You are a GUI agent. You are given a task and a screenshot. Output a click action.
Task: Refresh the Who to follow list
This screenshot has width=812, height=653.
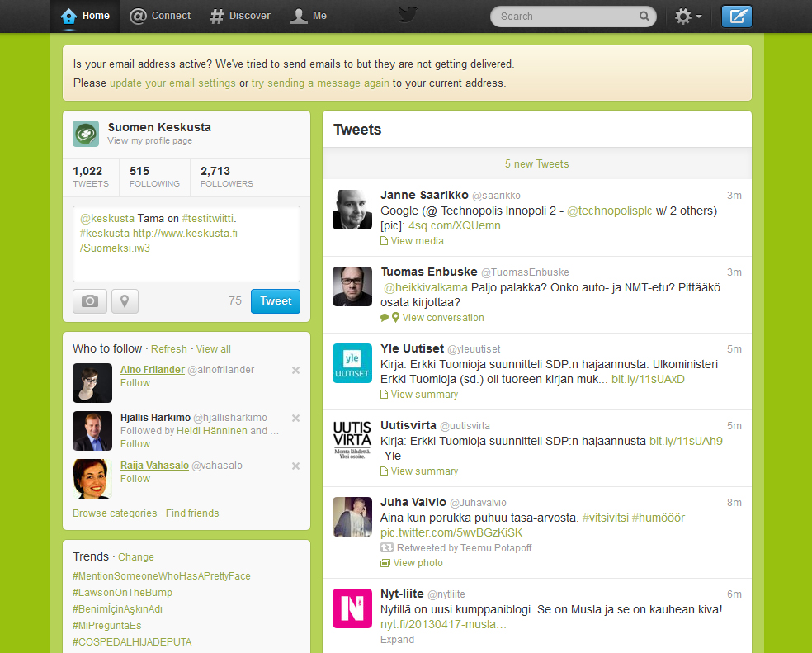coord(169,348)
